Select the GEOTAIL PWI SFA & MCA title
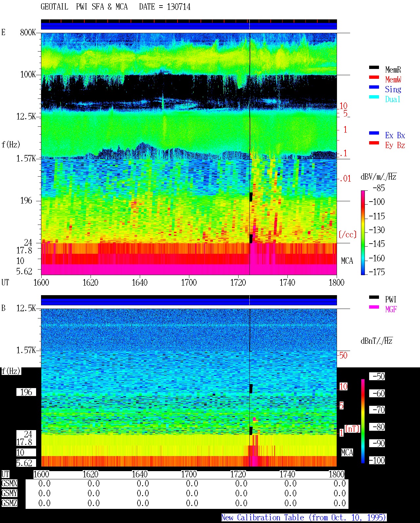Viewport: 420px width, 523px height. pyautogui.click(x=84, y=7)
